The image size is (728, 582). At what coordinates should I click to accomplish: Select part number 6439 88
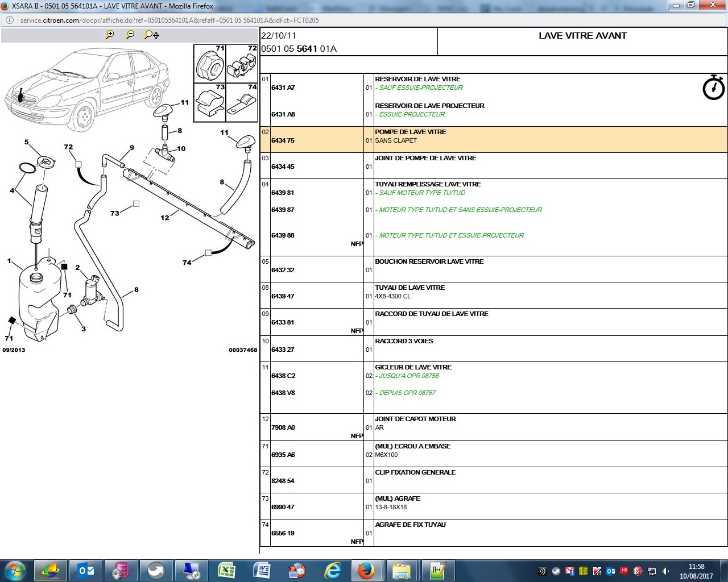pos(283,235)
